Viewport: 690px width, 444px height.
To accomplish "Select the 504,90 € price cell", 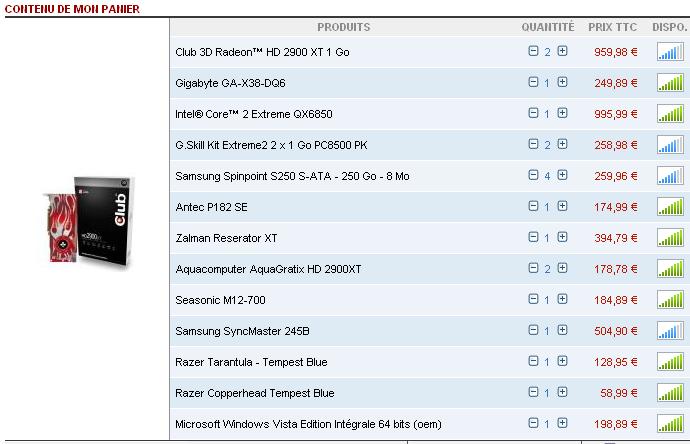I will tap(616, 331).
